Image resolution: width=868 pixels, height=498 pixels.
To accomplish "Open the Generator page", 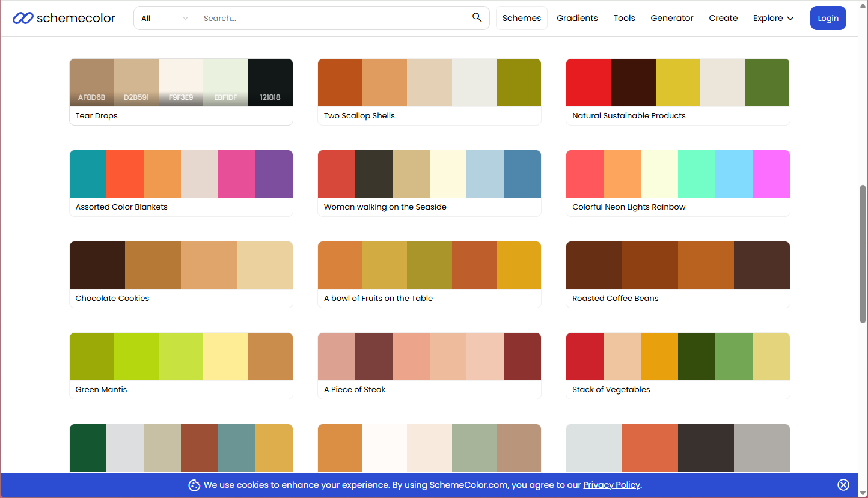I will [x=671, y=18].
